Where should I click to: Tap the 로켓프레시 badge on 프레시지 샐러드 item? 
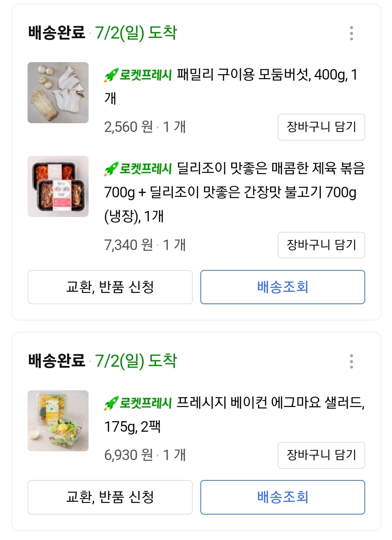(138, 403)
